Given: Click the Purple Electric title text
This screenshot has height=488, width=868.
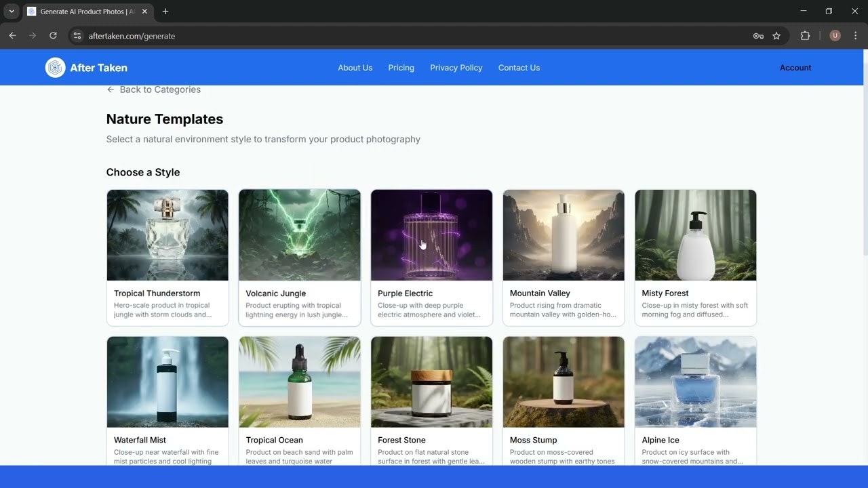Looking at the screenshot, I should (x=405, y=293).
